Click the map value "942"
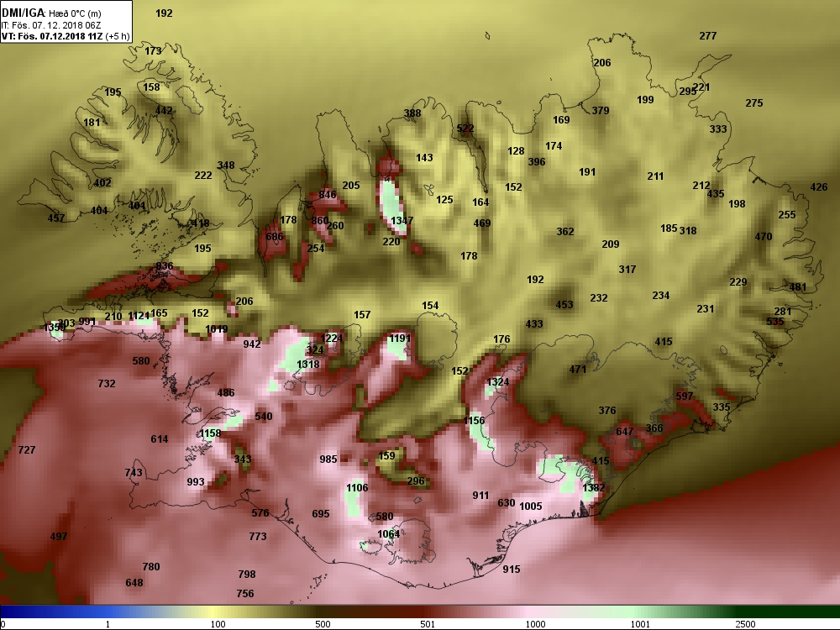The height and width of the screenshot is (630, 840). [252, 344]
